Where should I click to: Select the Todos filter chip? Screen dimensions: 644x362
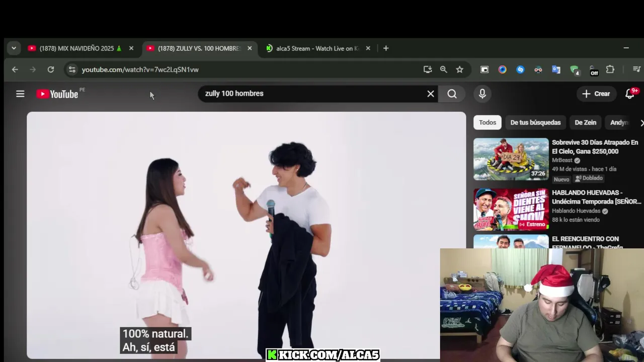[487, 123]
